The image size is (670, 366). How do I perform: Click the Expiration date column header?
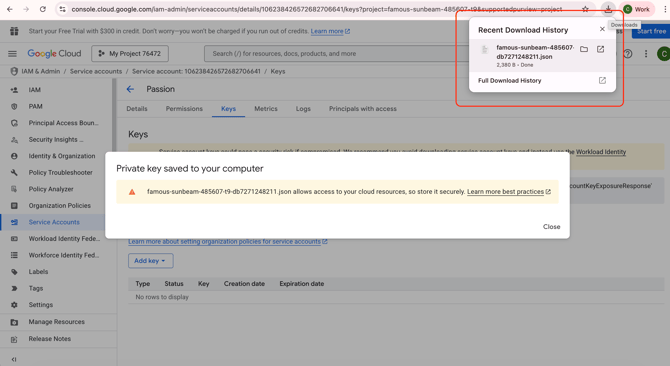coord(302,284)
